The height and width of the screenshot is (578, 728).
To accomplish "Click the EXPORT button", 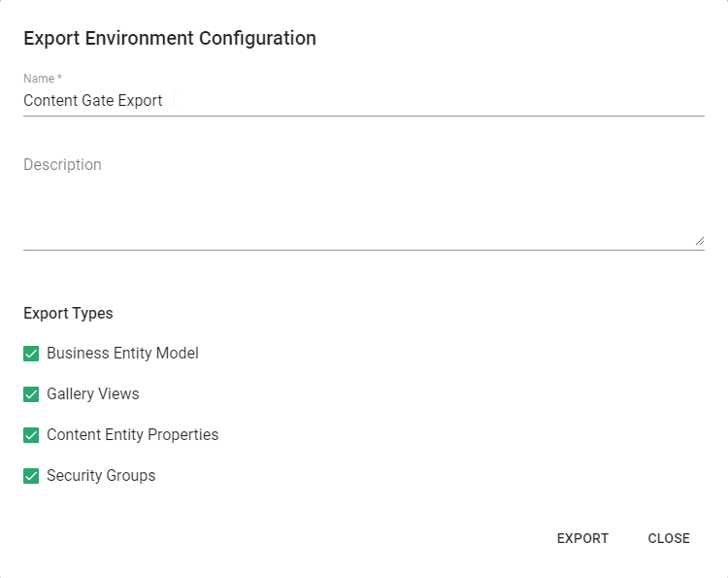I will click(x=582, y=538).
